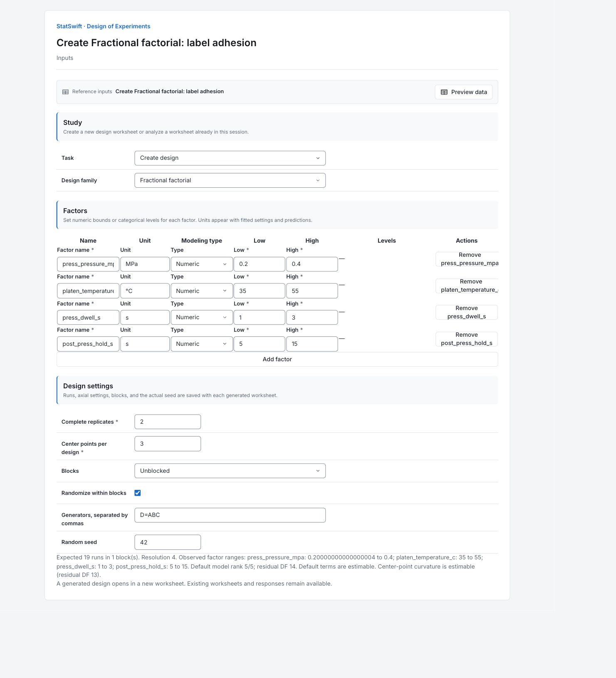Open Type dropdown for post_press_hold_s row
The width and height of the screenshot is (616, 678).
point(202,344)
